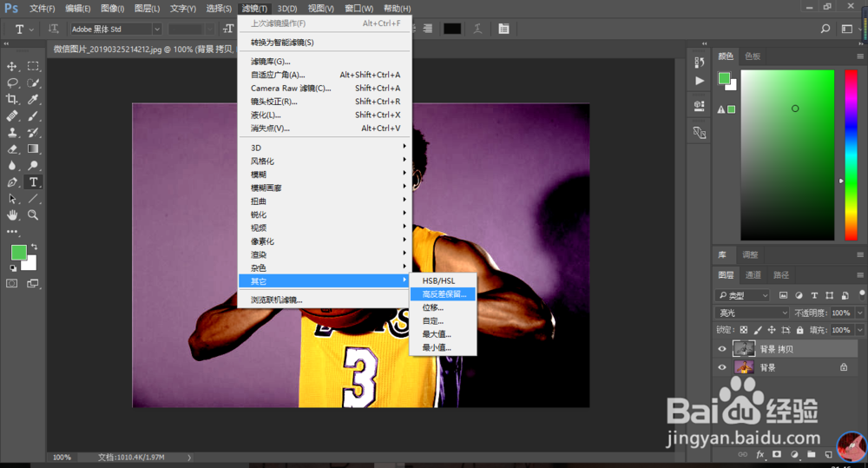Select the Brush tool
868x468 pixels.
[x=33, y=116]
